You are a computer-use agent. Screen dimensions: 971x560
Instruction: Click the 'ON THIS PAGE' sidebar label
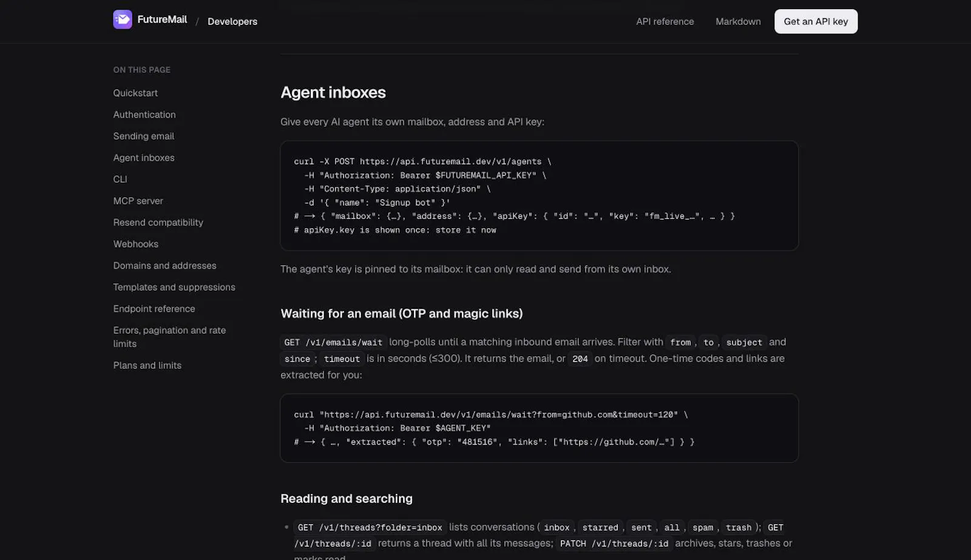click(142, 70)
